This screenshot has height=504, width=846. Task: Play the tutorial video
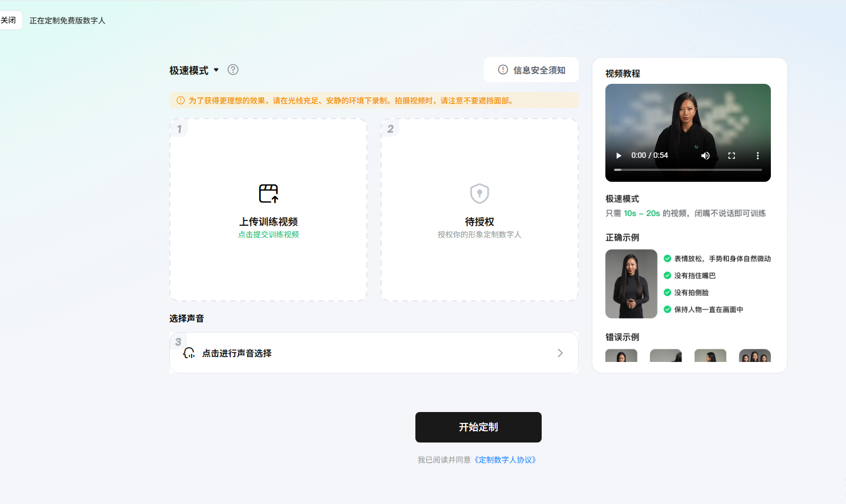[x=618, y=156]
